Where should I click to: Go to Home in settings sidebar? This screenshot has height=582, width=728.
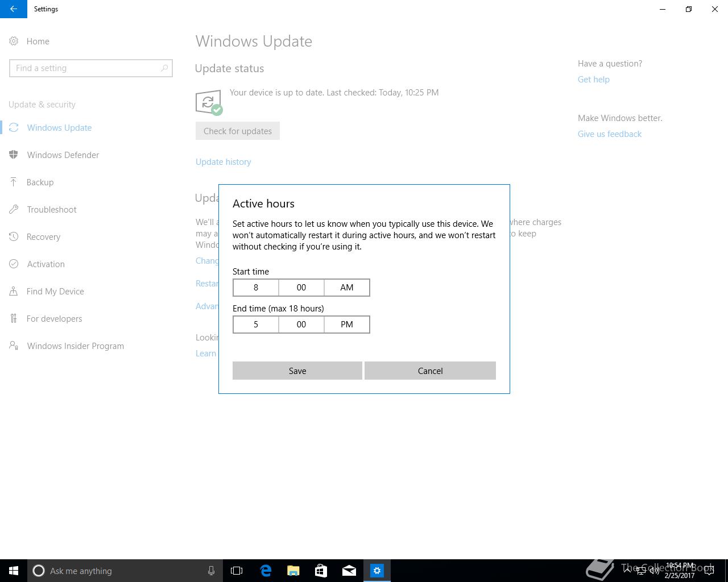38,41
